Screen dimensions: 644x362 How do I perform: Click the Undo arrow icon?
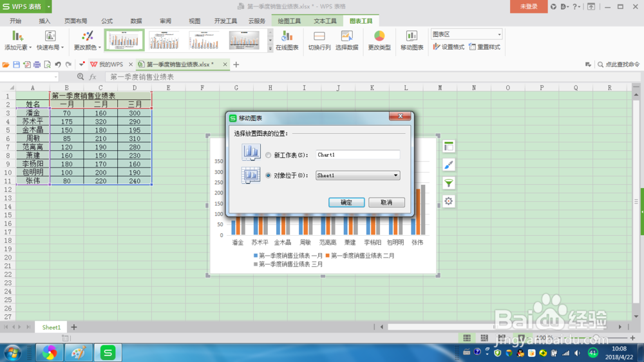58,64
